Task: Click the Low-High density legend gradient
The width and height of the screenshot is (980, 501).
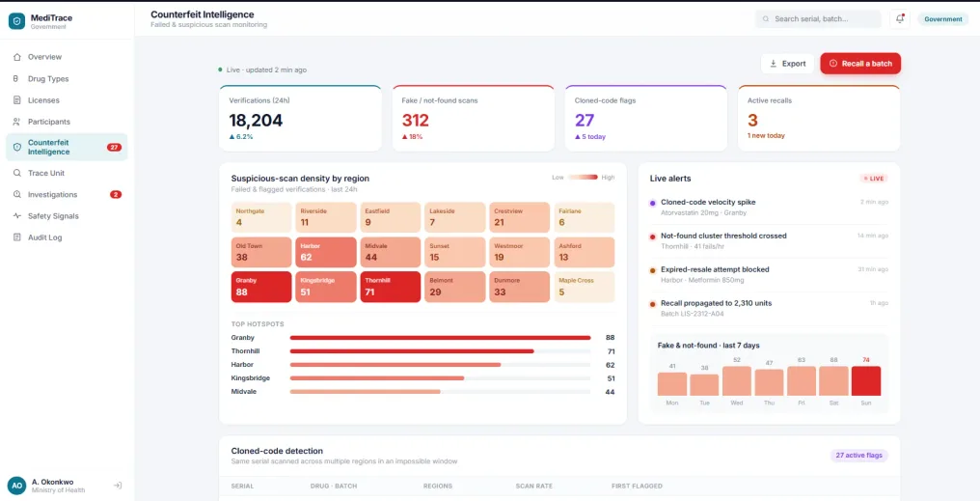Action: (583, 178)
